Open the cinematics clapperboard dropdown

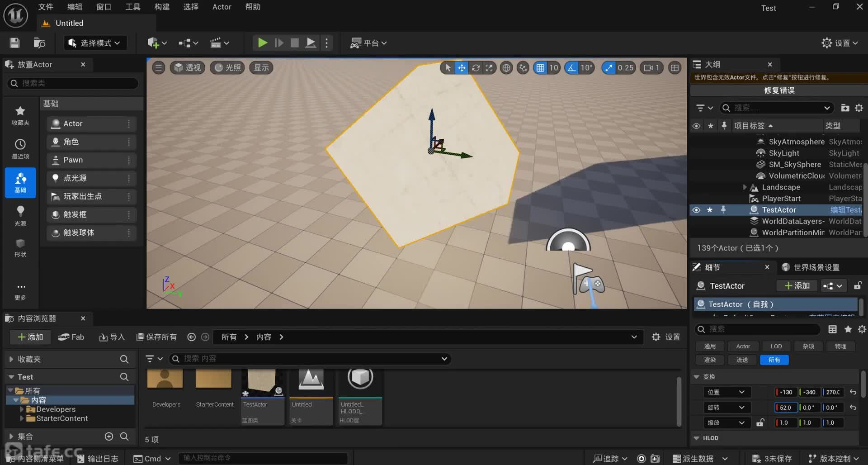click(220, 43)
